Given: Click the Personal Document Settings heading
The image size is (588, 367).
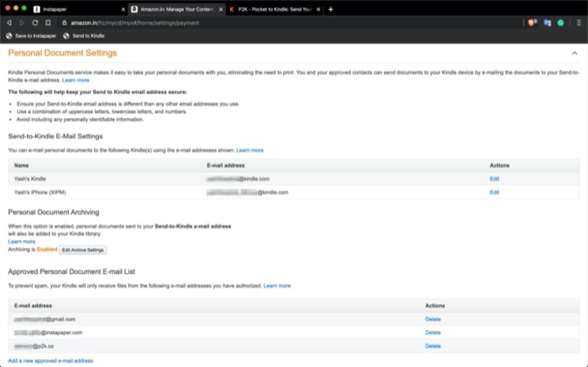Looking at the screenshot, I should (x=62, y=53).
